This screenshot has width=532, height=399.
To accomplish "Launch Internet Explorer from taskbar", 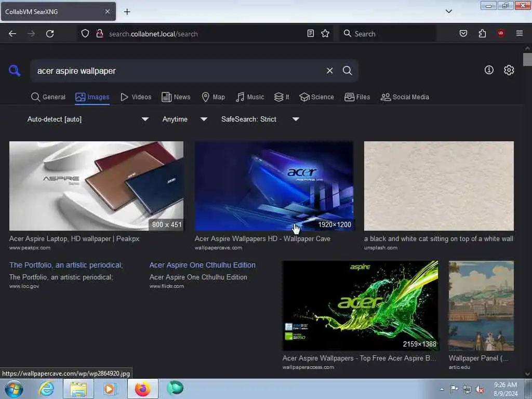I will (46, 389).
